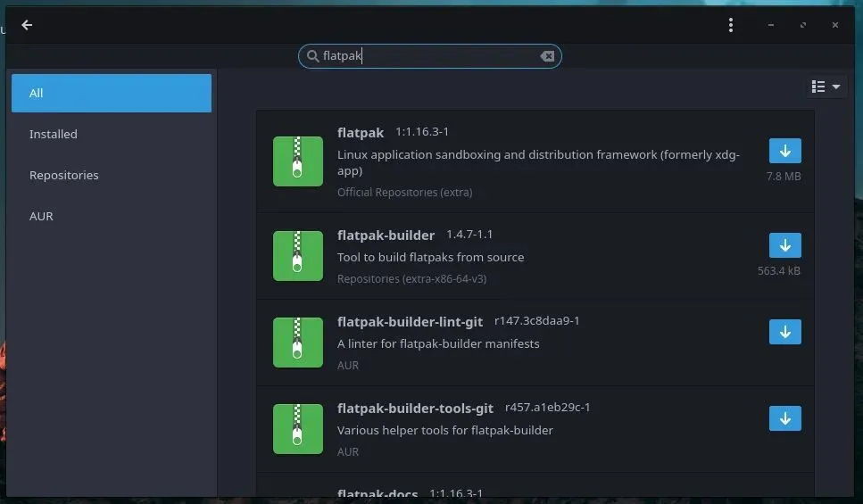Viewport: 863px width, 504px height.
Task: Click version r147.3c8daa9-1 text
Action: (x=536, y=321)
